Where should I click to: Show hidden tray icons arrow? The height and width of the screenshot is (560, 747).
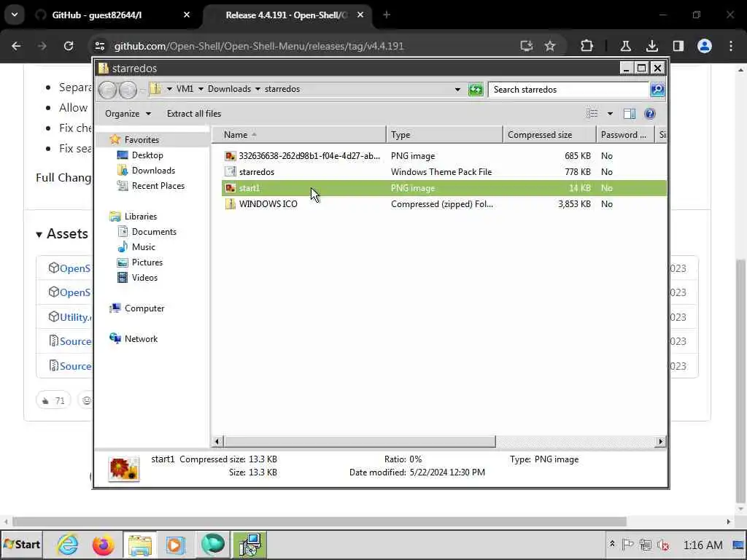pyautogui.click(x=612, y=544)
